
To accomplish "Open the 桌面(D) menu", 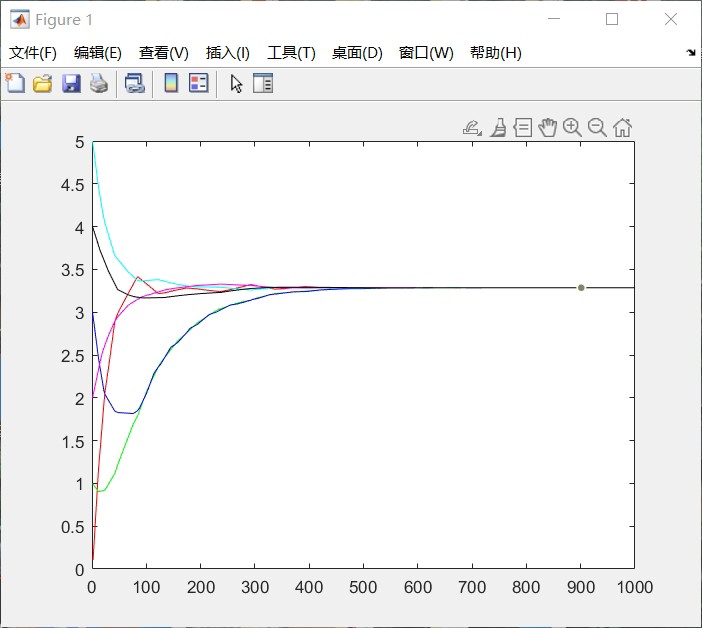I will [x=357, y=53].
